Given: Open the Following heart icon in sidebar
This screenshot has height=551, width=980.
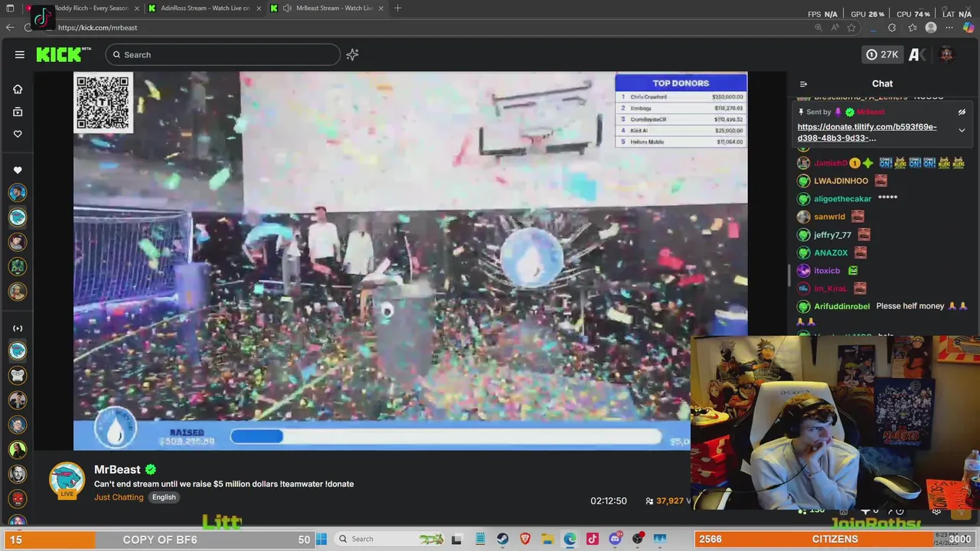Looking at the screenshot, I should pyautogui.click(x=18, y=134).
